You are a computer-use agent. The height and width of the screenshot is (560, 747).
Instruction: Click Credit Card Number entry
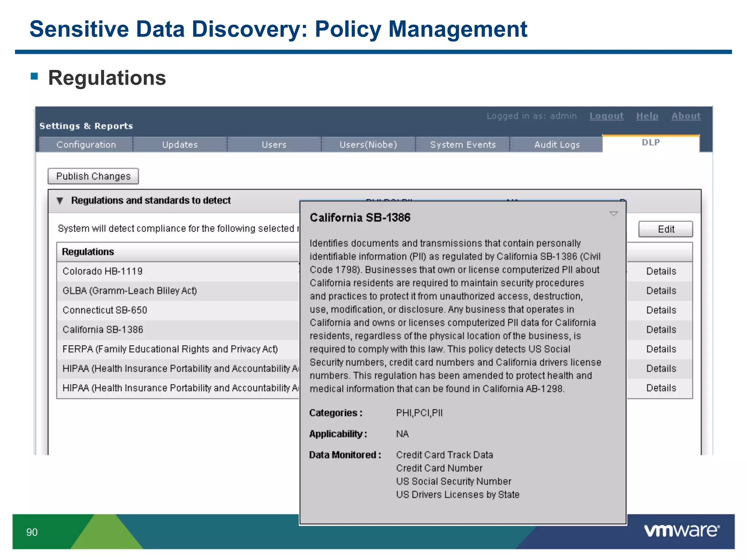(x=439, y=468)
